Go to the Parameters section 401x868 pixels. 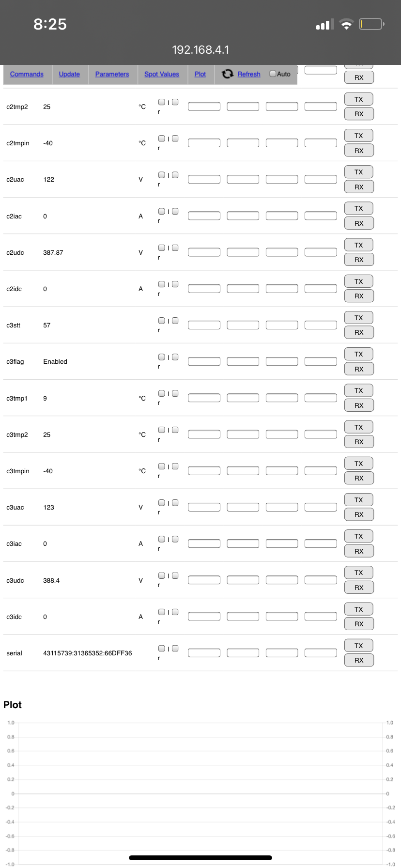(x=112, y=74)
